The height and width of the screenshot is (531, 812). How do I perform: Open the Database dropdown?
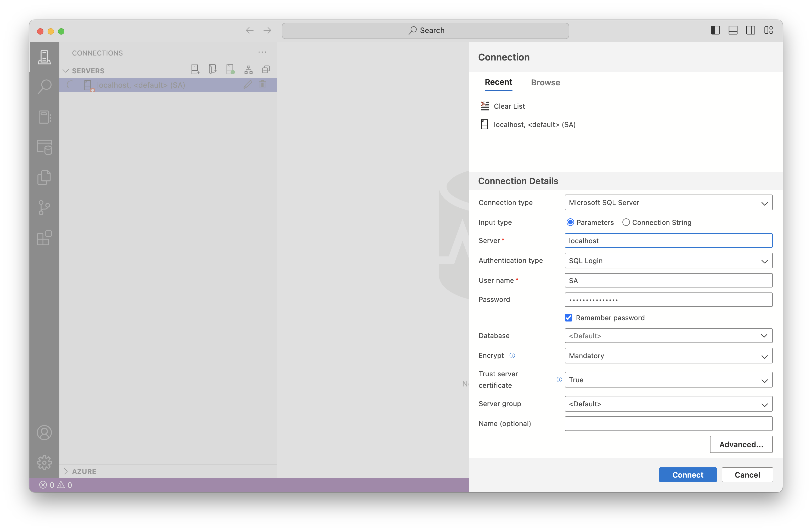pos(668,336)
